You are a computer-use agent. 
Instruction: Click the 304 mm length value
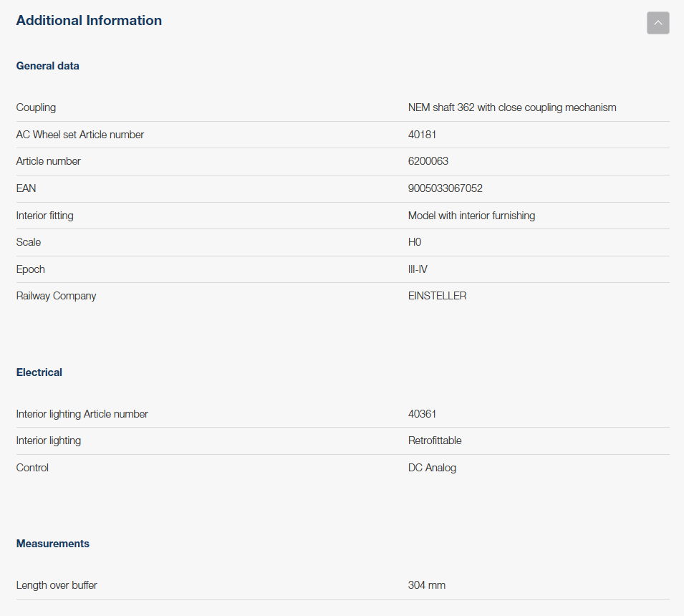point(427,585)
